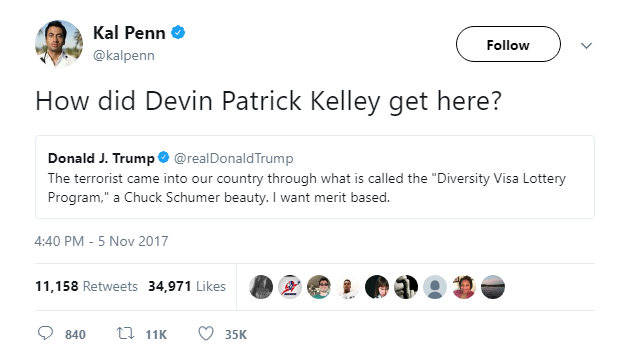
Task: Click the retweet arrows icon
Action: [126, 334]
